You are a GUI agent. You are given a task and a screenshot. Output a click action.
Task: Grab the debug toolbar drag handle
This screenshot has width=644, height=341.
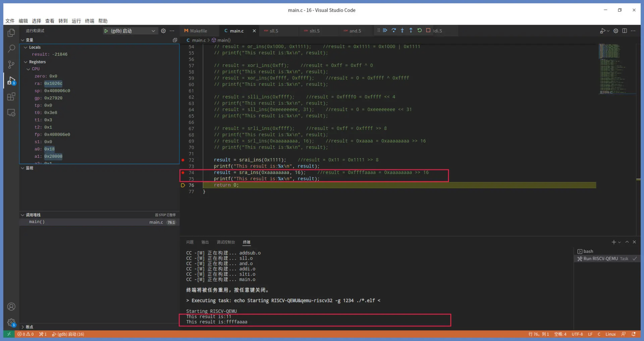tap(379, 30)
